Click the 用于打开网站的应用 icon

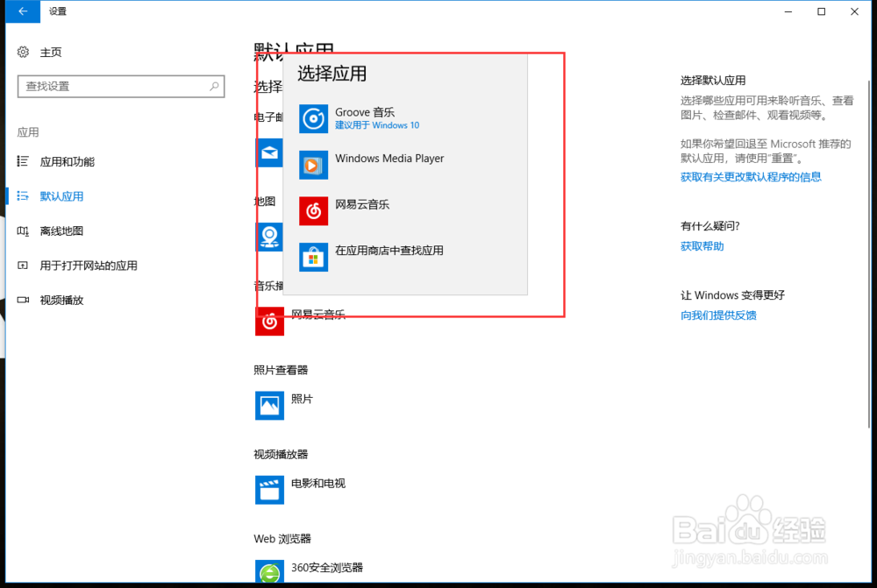pyautogui.click(x=23, y=266)
